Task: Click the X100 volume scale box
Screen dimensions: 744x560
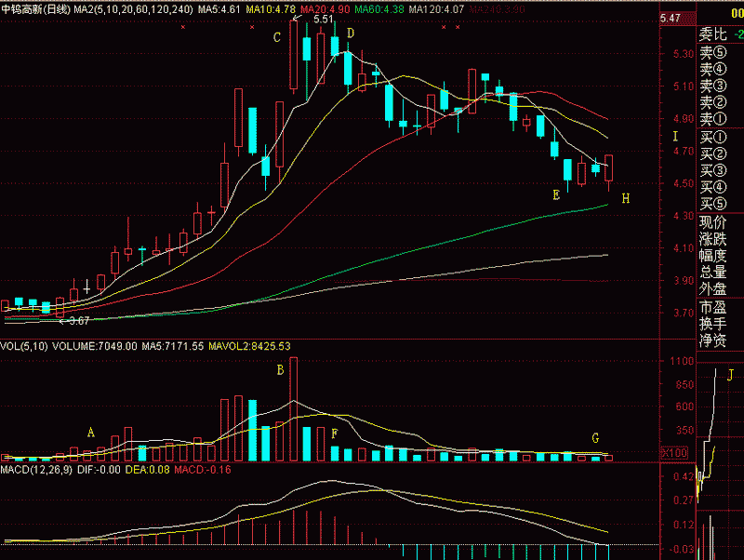Action: click(x=672, y=452)
